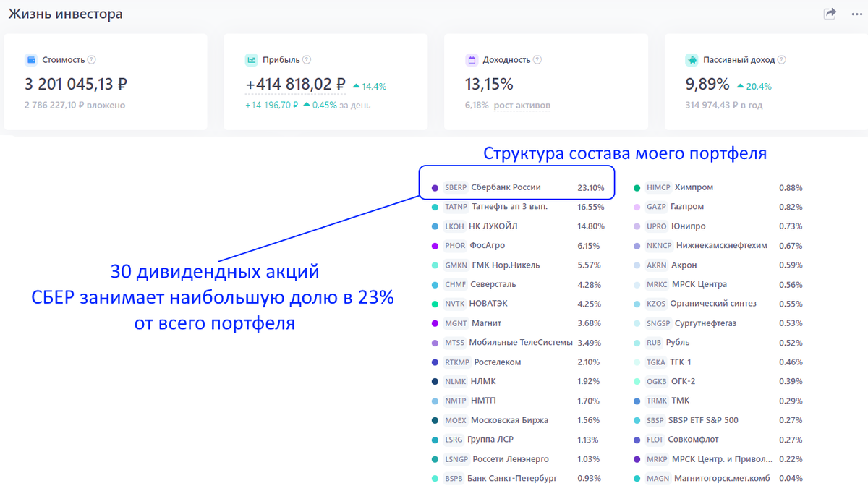
Task: Click the share arrow icon
Action: (830, 13)
